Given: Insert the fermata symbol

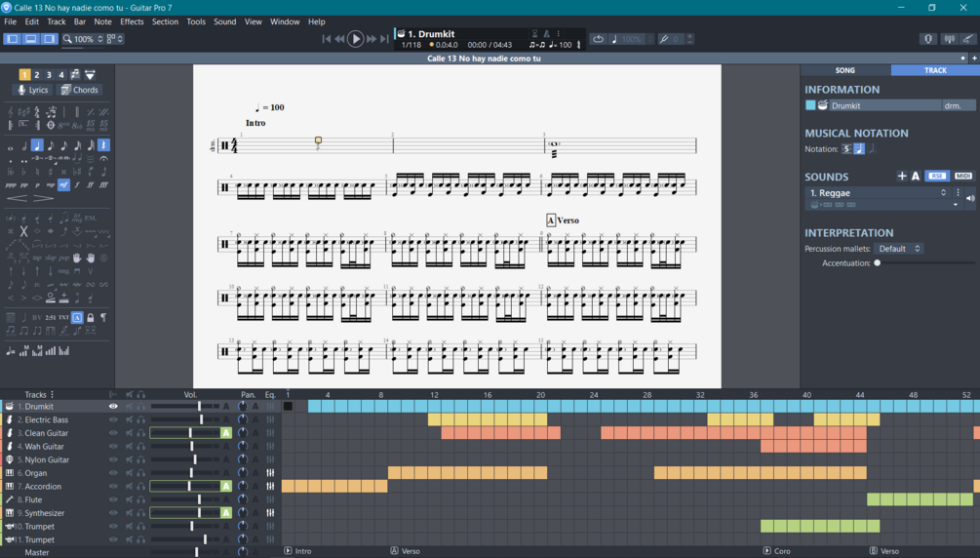Looking at the screenshot, I should pyautogui.click(x=103, y=159).
